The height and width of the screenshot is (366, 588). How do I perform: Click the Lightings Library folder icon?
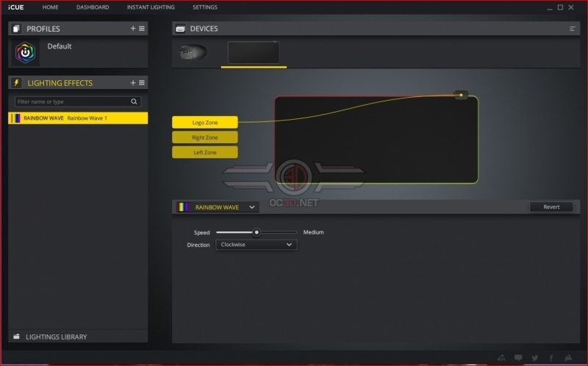click(x=16, y=337)
